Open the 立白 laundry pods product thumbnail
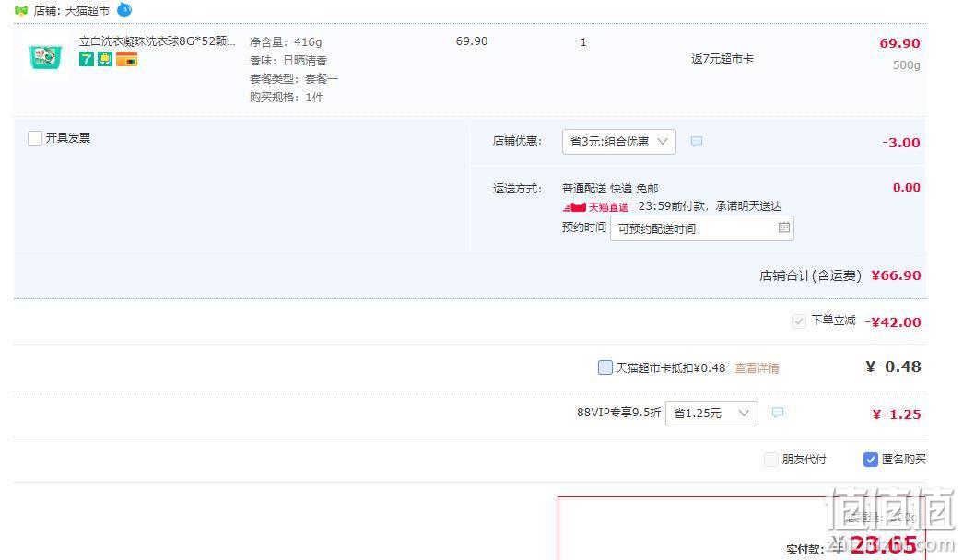 (45, 56)
